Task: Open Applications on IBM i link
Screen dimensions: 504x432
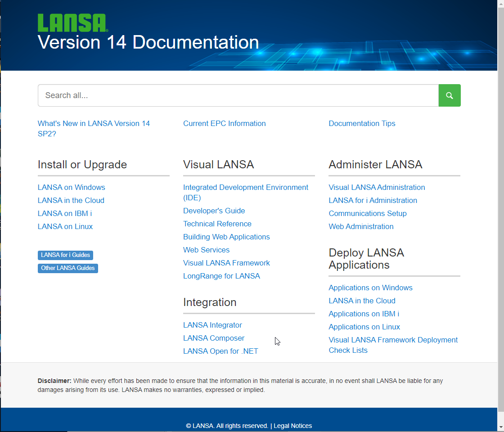Action: tap(364, 314)
